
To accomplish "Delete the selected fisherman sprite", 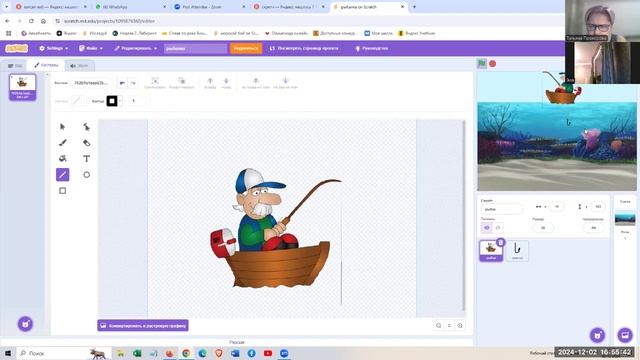I will (500, 242).
